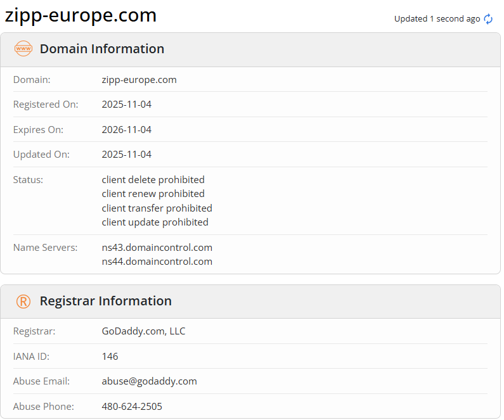Click name server ns44.domaincontrol.com

(x=157, y=262)
